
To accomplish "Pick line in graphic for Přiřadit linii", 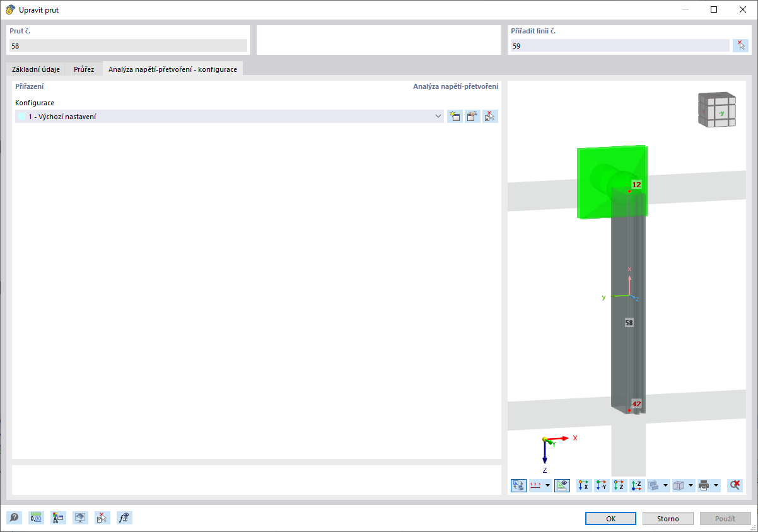I will tap(740, 45).
